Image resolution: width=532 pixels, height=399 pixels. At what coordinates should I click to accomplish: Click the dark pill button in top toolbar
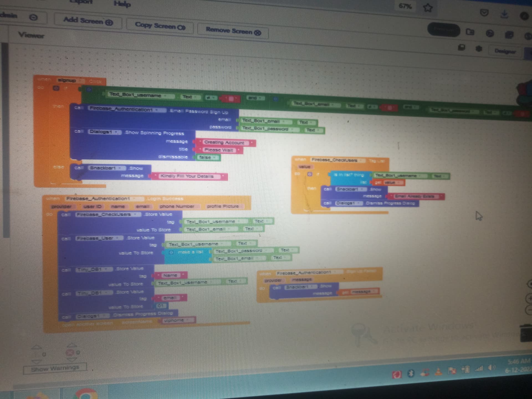click(444, 29)
